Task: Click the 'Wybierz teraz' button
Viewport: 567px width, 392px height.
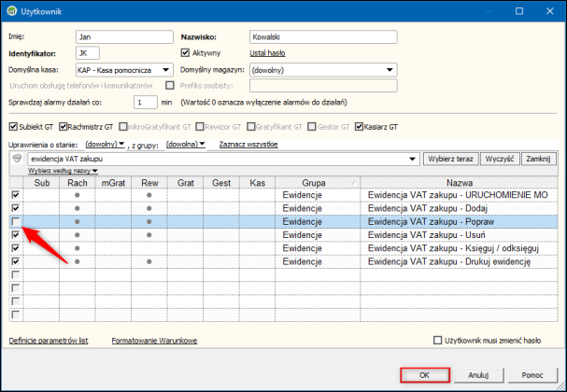Action: point(450,160)
